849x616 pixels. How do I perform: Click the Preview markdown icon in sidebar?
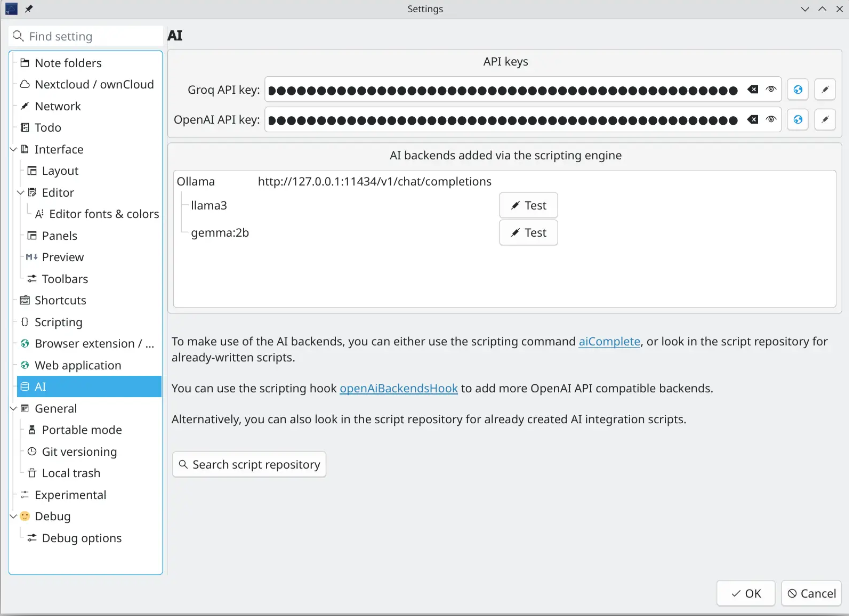[x=32, y=257]
